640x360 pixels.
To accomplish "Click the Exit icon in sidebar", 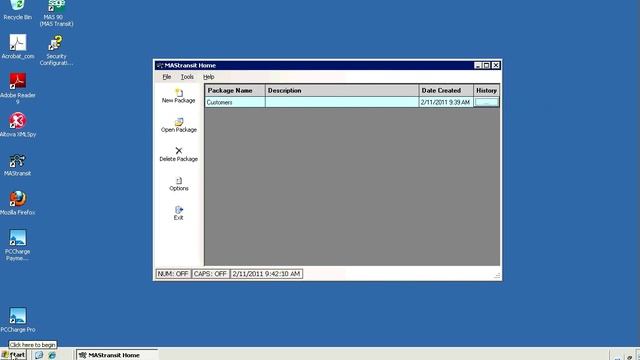I will coord(179,210).
